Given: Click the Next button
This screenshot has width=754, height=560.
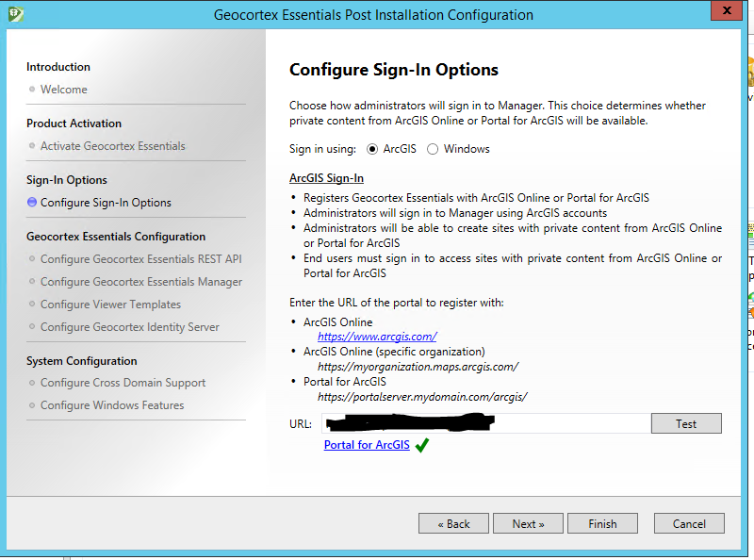Looking at the screenshot, I should (528, 523).
